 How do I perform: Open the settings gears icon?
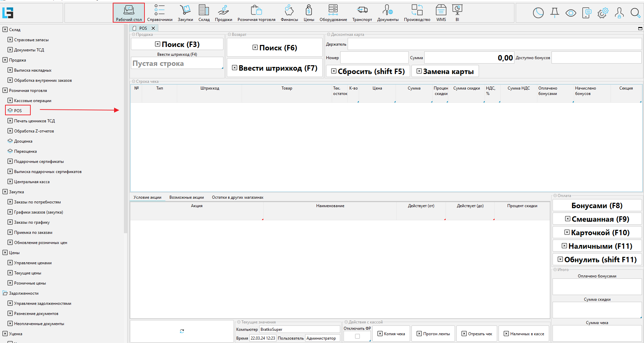[603, 13]
